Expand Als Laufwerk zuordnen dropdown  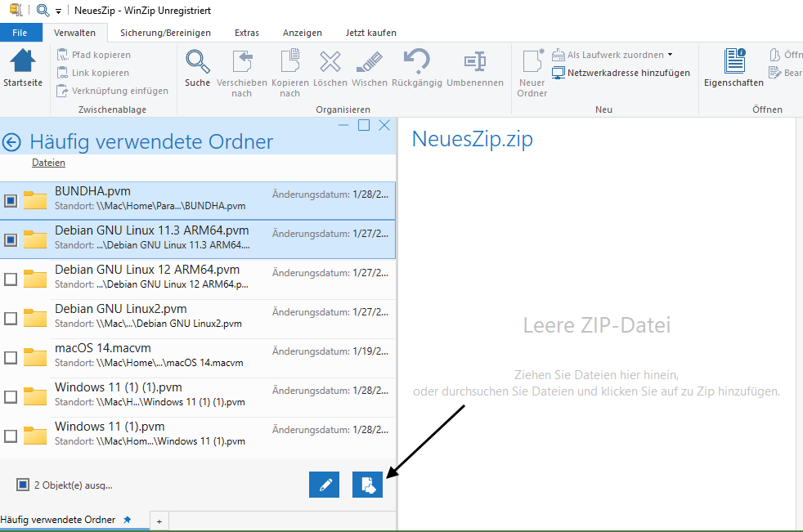pos(670,55)
